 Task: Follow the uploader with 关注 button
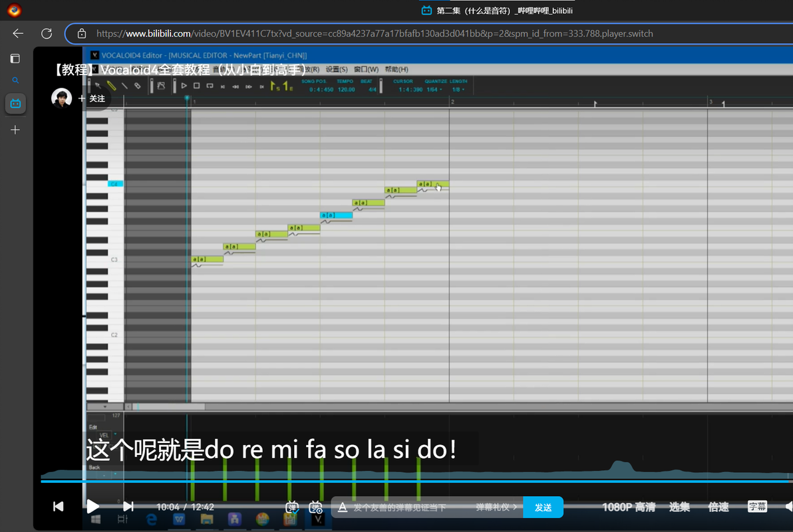[92, 98]
